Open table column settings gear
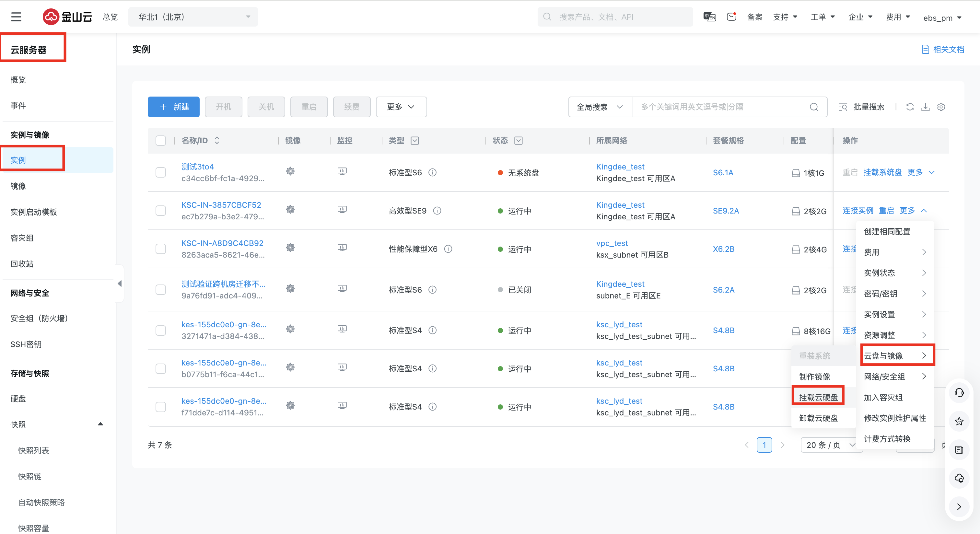 point(941,107)
